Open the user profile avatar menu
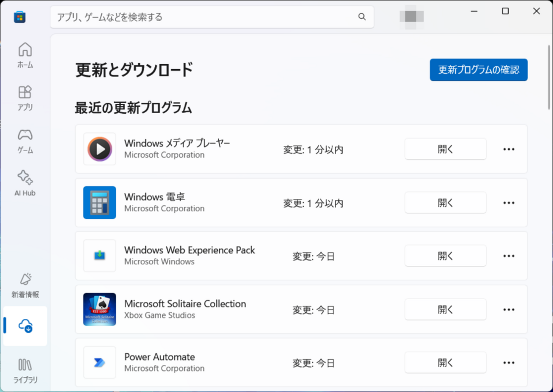 pyautogui.click(x=411, y=17)
